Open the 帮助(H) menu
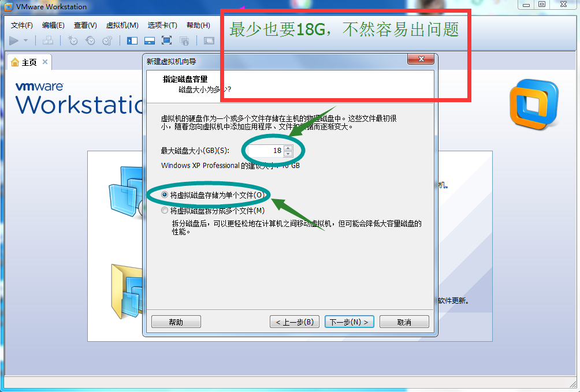Screen dimensions: 580x392 coord(198,25)
